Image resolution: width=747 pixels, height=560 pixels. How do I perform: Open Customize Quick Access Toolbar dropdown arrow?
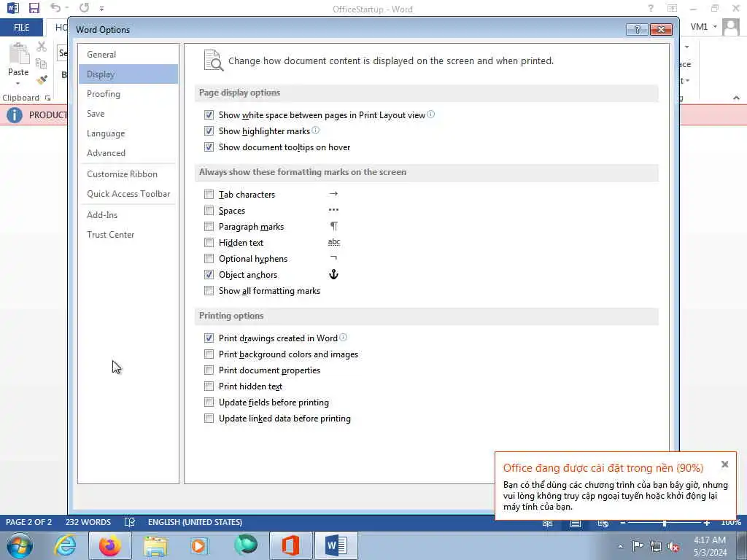(x=101, y=9)
